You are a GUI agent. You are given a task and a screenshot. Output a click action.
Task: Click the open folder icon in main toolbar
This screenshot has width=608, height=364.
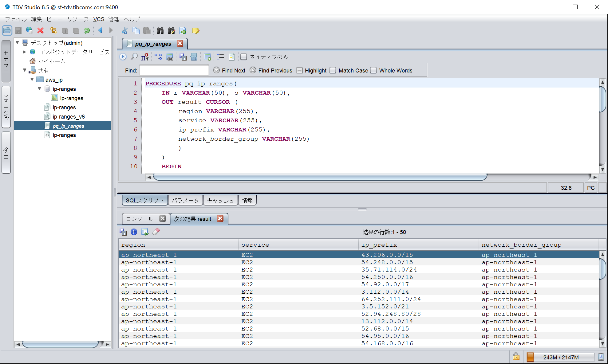point(7,30)
